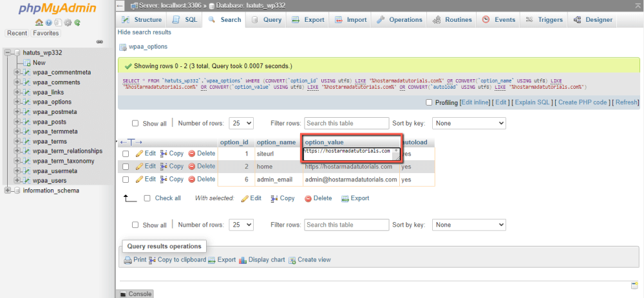Click the upper Filter rows search field
Viewport: 644px width, 298px height.
(x=346, y=123)
